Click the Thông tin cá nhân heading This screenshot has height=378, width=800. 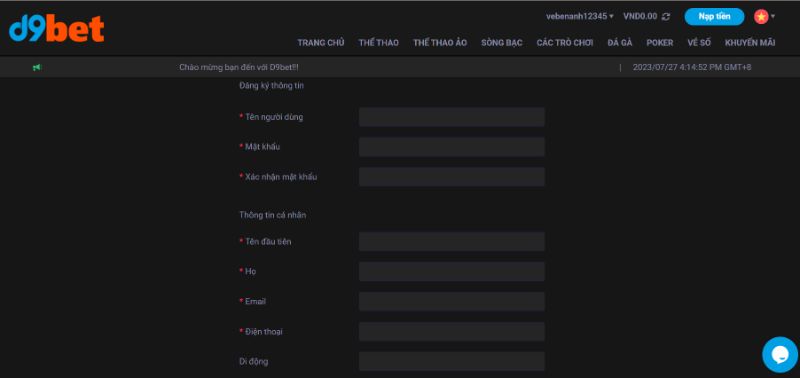(272, 215)
